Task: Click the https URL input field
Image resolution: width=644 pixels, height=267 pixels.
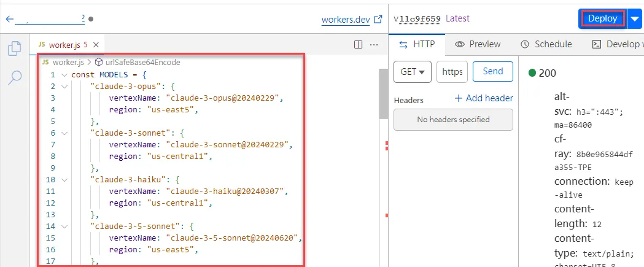Action: [x=452, y=72]
